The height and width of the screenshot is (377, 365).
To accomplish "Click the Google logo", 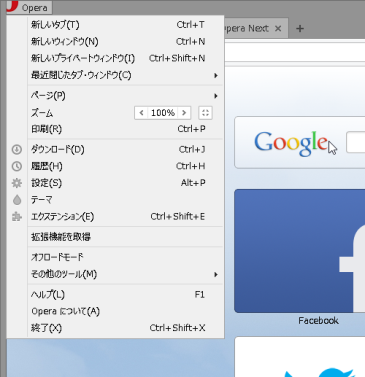I will click(291, 143).
